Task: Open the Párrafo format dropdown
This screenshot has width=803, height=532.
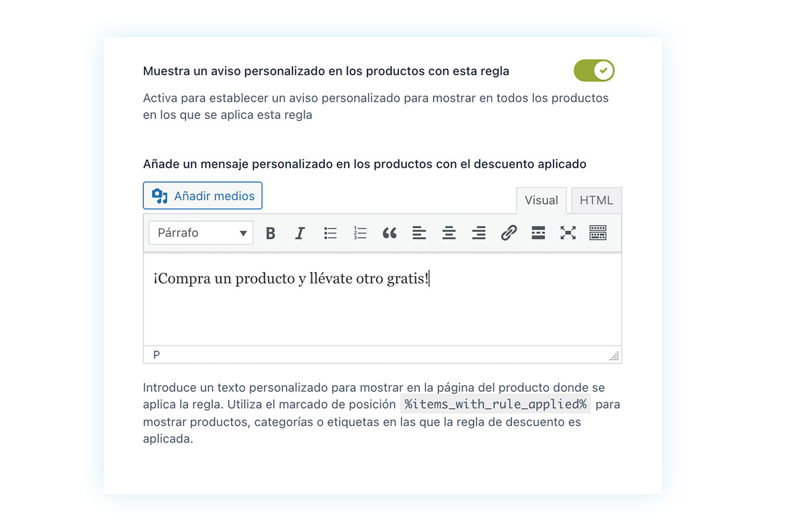Action: 201,233
